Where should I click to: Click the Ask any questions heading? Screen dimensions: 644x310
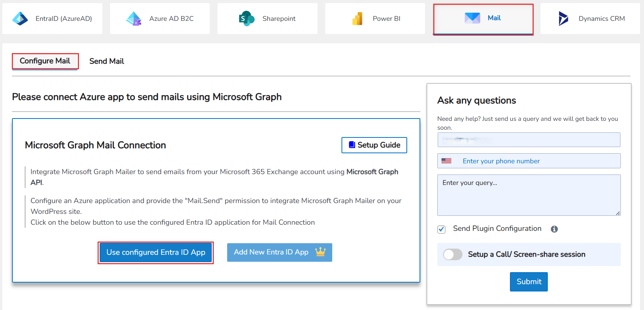pyautogui.click(x=477, y=100)
